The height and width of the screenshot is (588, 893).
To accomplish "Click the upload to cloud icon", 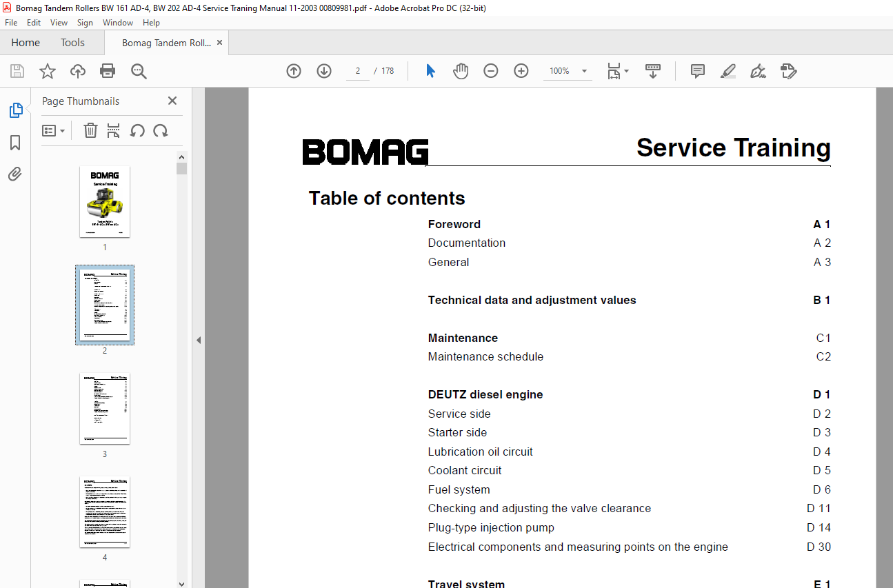I will coord(78,71).
